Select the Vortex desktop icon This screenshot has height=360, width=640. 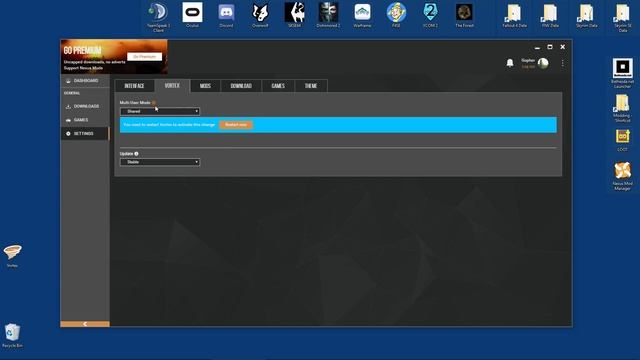coord(12,256)
